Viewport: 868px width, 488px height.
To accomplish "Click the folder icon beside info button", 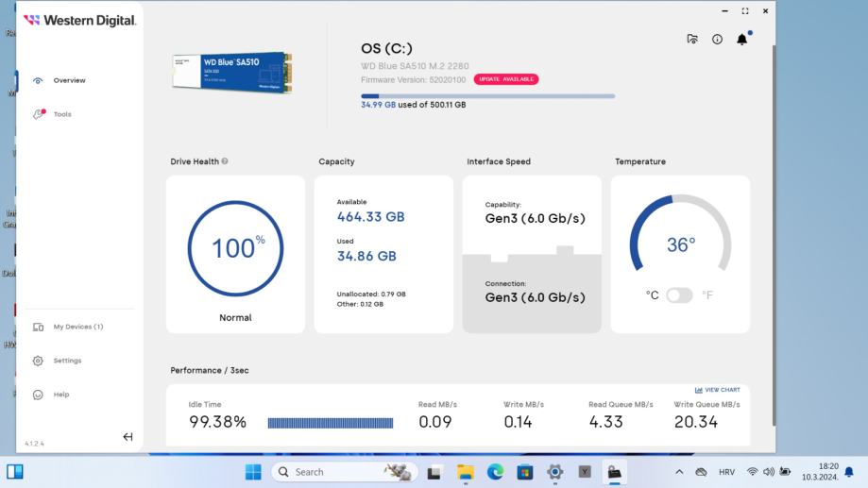I will [692, 40].
